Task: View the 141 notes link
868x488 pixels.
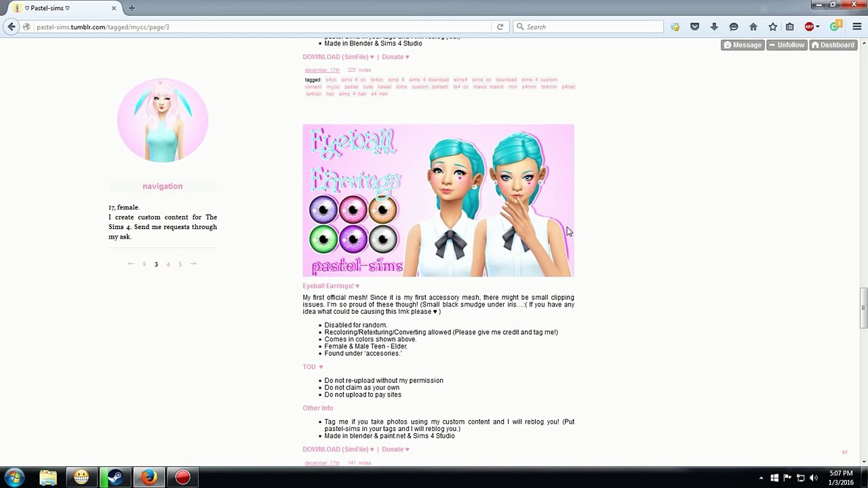Action: point(359,463)
